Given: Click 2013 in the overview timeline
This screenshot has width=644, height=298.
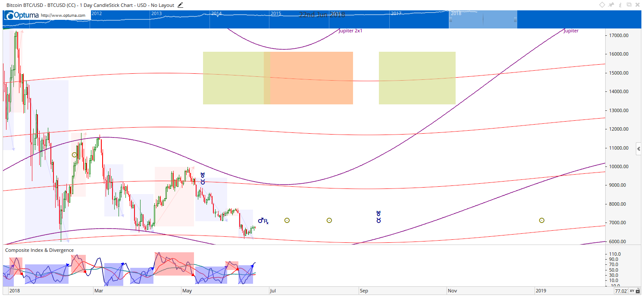Looking at the screenshot, I should pos(156,13).
